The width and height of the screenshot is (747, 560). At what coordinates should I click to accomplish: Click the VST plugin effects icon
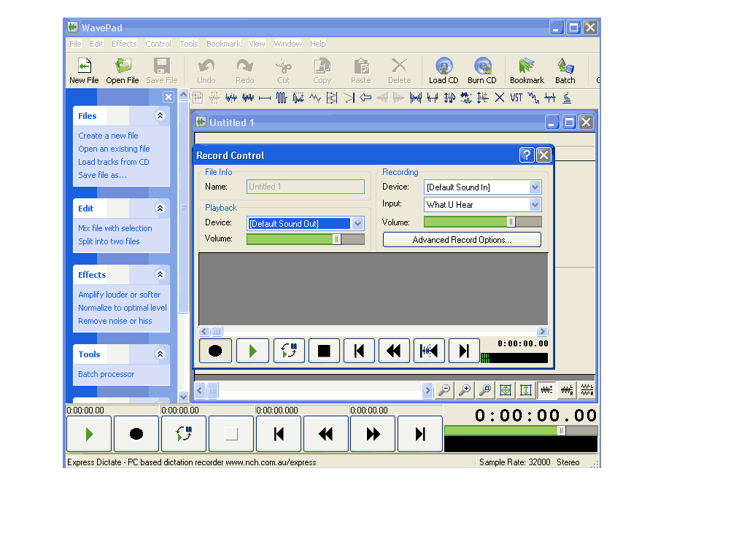pos(516,98)
